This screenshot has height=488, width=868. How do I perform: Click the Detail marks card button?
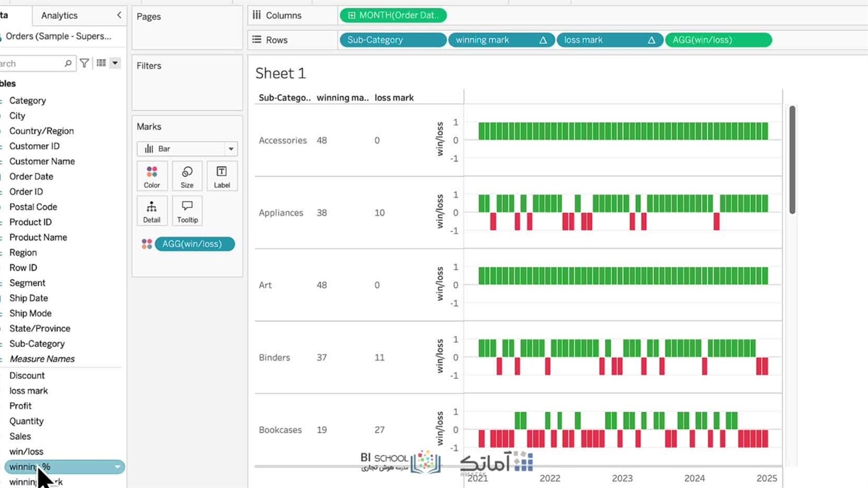pos(152,211)
